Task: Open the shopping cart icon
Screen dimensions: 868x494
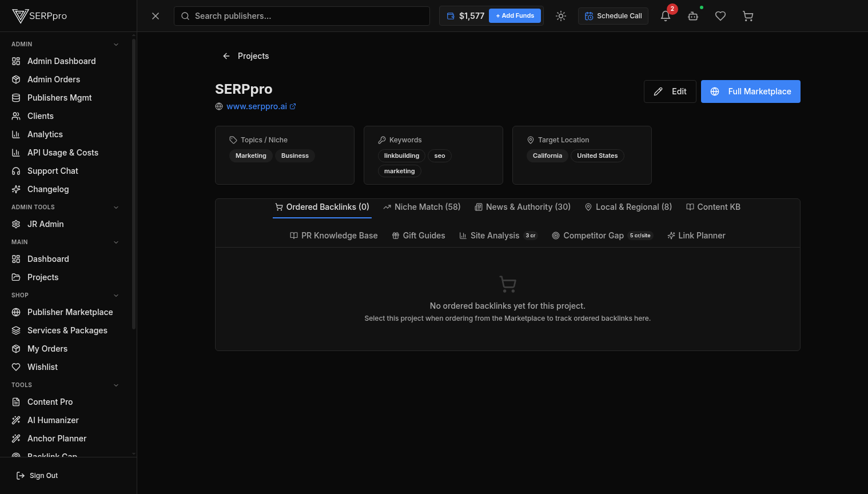Action: click(748, 16)
